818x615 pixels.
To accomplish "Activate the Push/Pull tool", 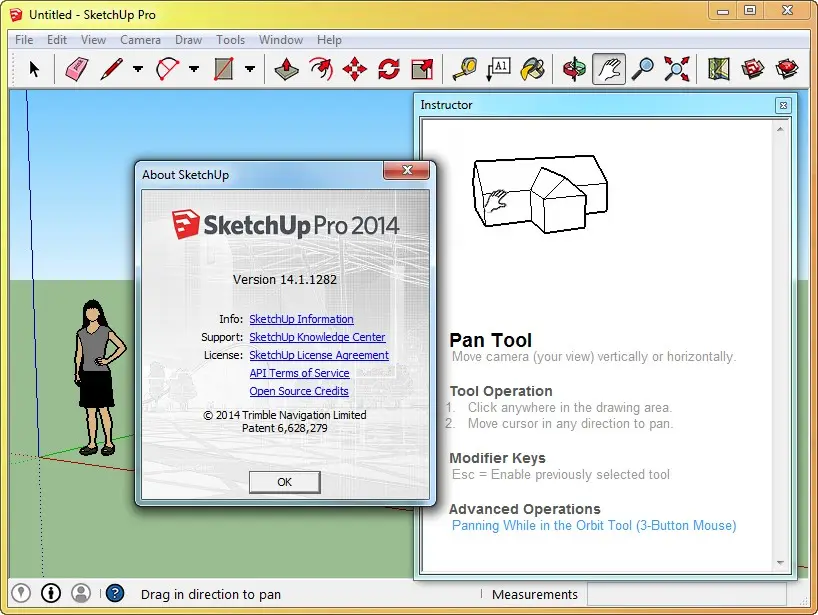I will [x=286, y=69].
